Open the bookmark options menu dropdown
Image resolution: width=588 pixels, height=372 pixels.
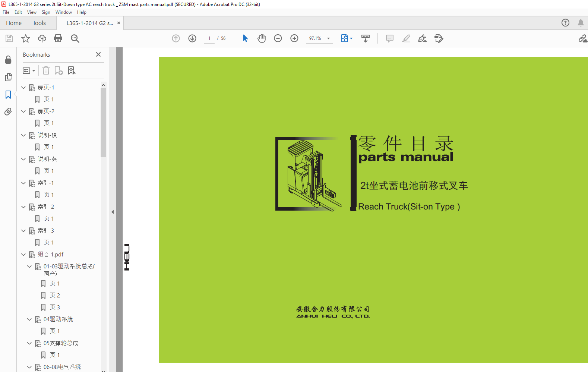point(29,70)
